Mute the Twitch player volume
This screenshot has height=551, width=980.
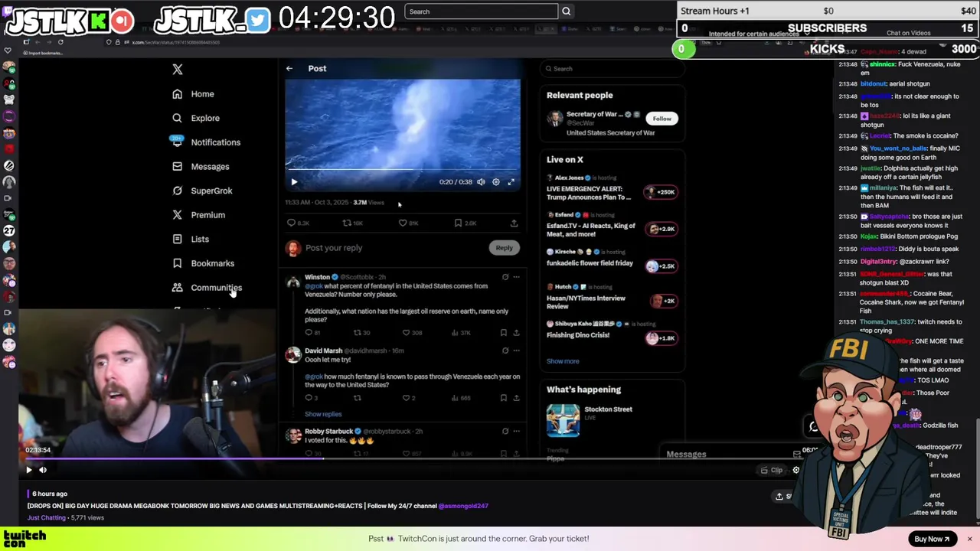[x=43, y=470]
